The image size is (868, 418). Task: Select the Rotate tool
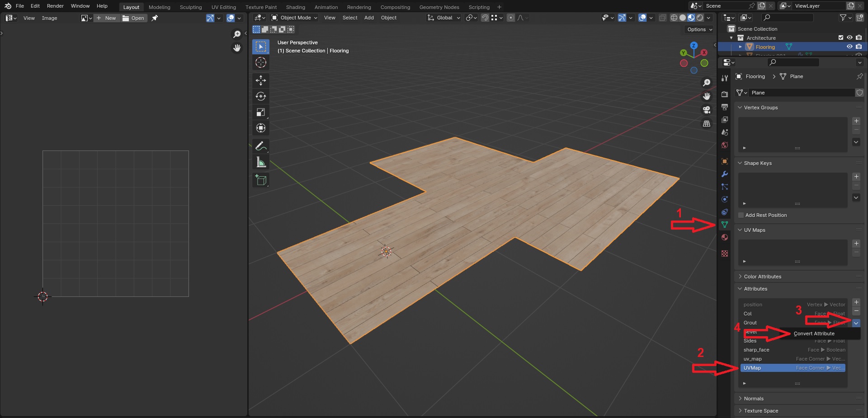(261, 96)
